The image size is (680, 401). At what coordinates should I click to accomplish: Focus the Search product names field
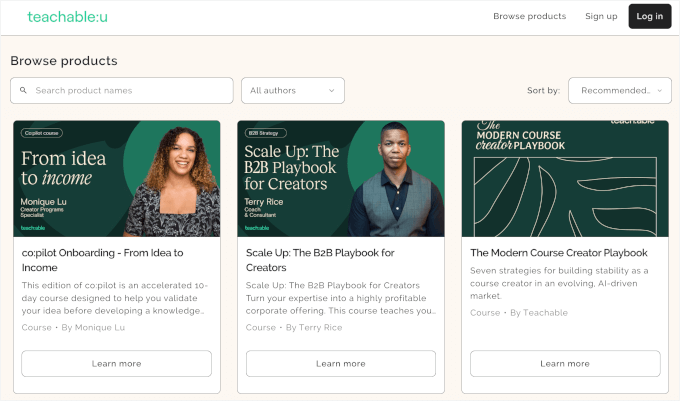[x=130, y=90]
